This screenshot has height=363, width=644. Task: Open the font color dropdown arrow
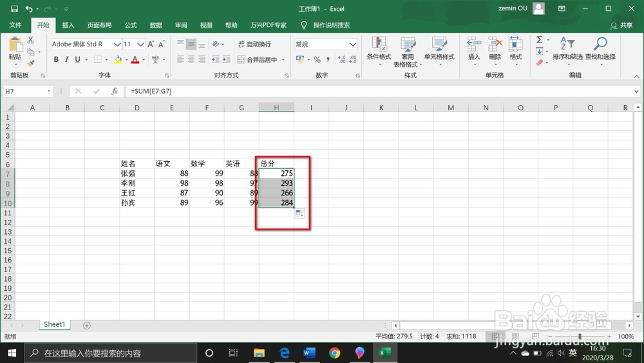(x=144, y=60)
